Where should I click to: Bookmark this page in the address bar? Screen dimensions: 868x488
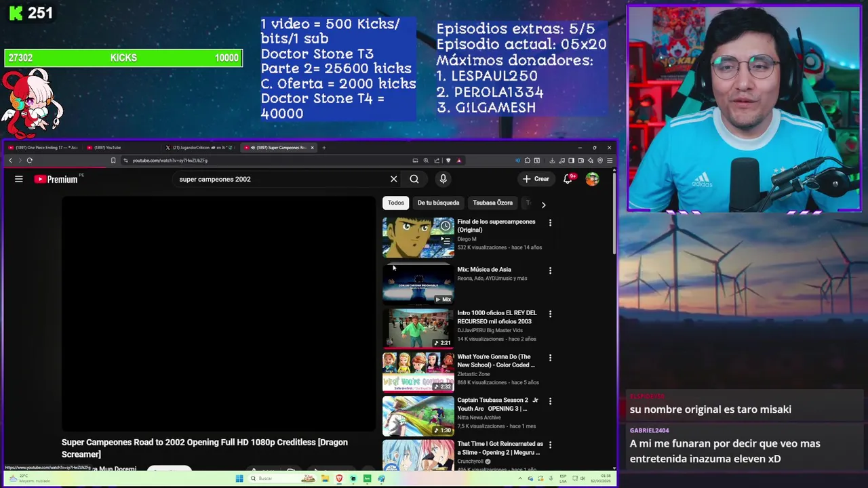[x=113, y=161]
